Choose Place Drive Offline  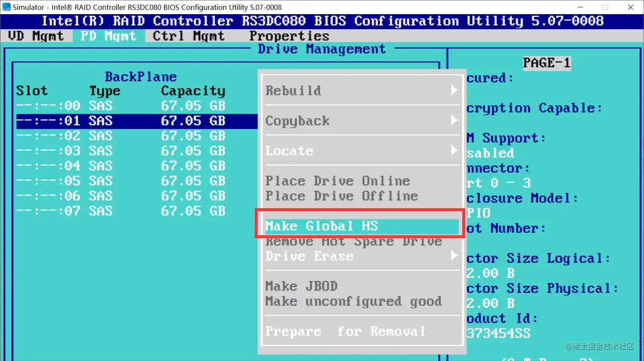point(342,196)
